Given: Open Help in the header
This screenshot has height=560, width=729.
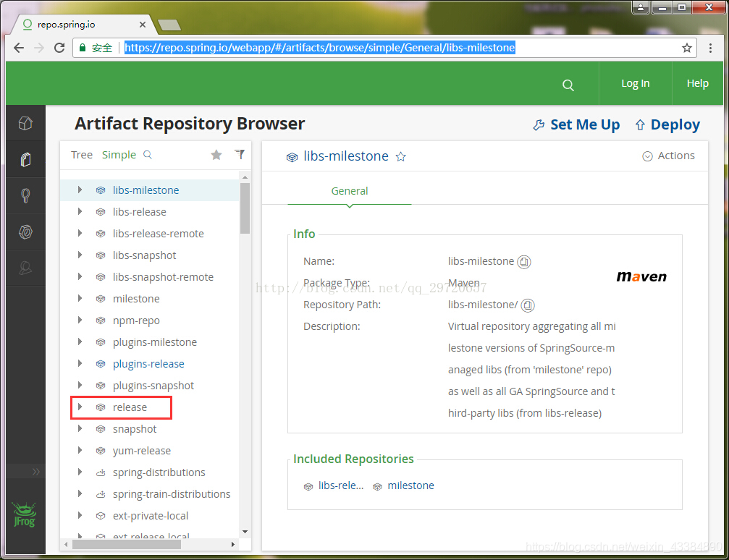Looking at the screenshot, I should (x=697, y=83).
